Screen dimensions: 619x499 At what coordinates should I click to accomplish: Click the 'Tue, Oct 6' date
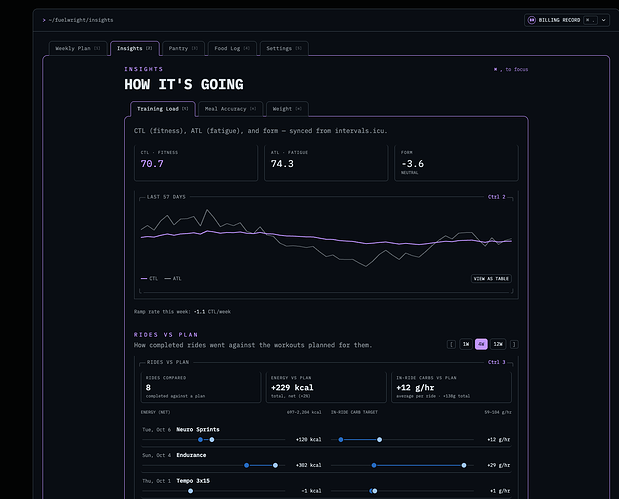[157, 430]
